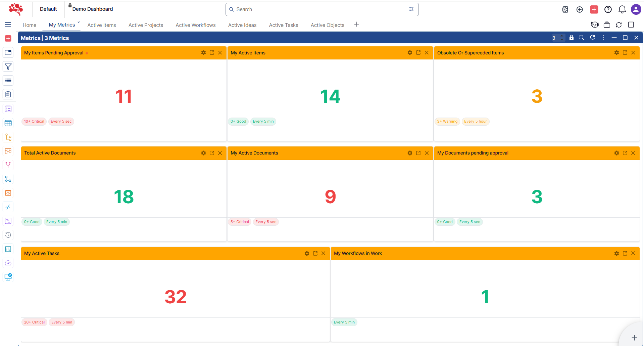Open settings gear for My Active Items
The image size is (644, 347).
pos(410,53)
